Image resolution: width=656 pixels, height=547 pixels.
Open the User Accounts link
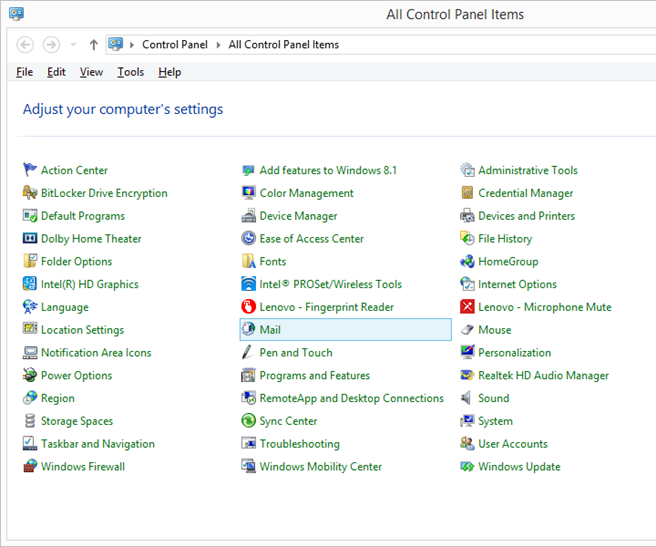coord(512,444)
